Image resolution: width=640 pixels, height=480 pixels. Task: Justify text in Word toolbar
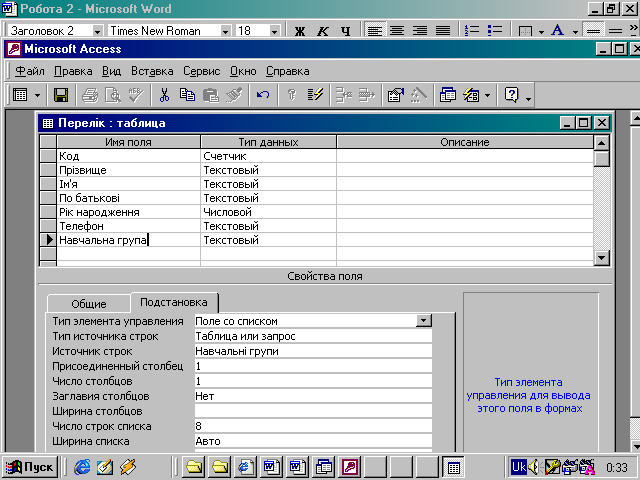tap(443, 31)
